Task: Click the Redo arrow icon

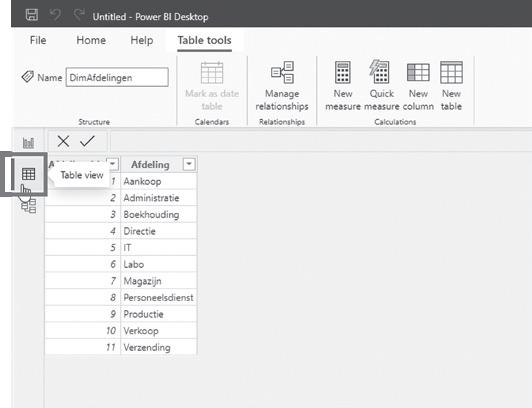Action: coord(79,15)
